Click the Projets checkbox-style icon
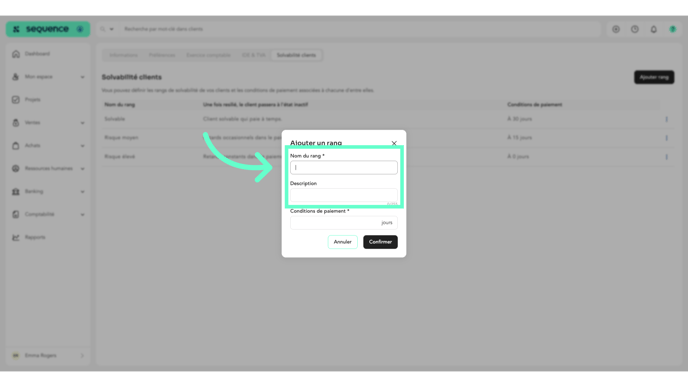 [x=16, y=100]
